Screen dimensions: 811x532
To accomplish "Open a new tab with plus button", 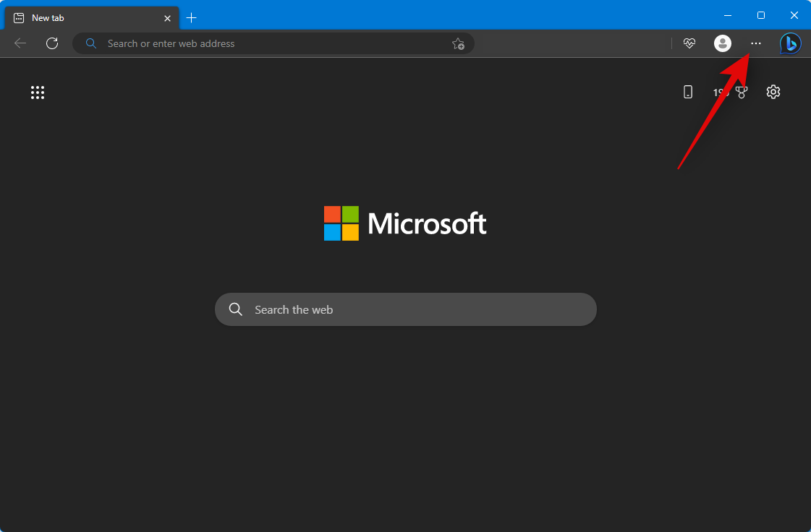I will 191,17.
